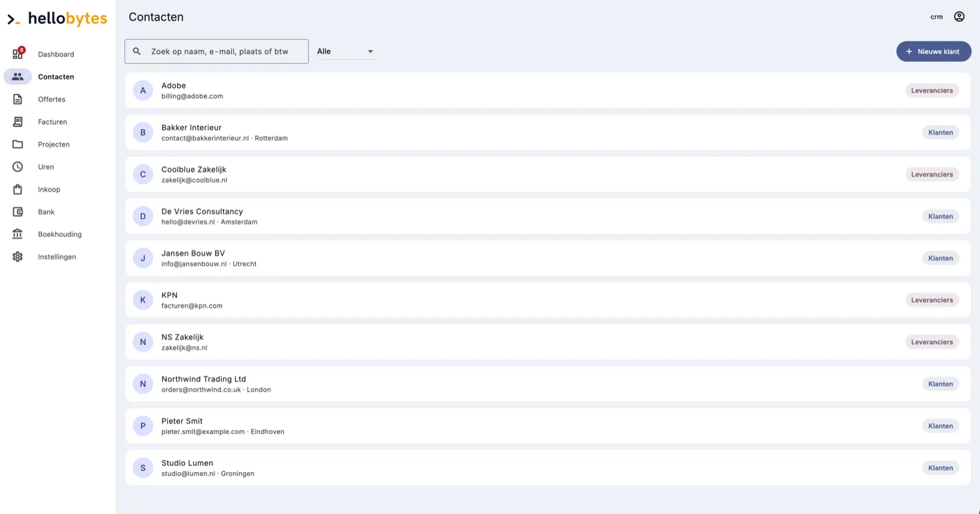Open the Dashboard icon with notification badge
The image size is (980, 514).
pos(18,54)
